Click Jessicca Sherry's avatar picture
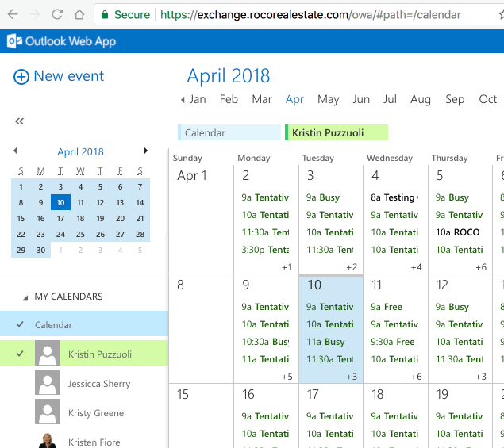This screenshot has width=504, height=448. [48, 382]
